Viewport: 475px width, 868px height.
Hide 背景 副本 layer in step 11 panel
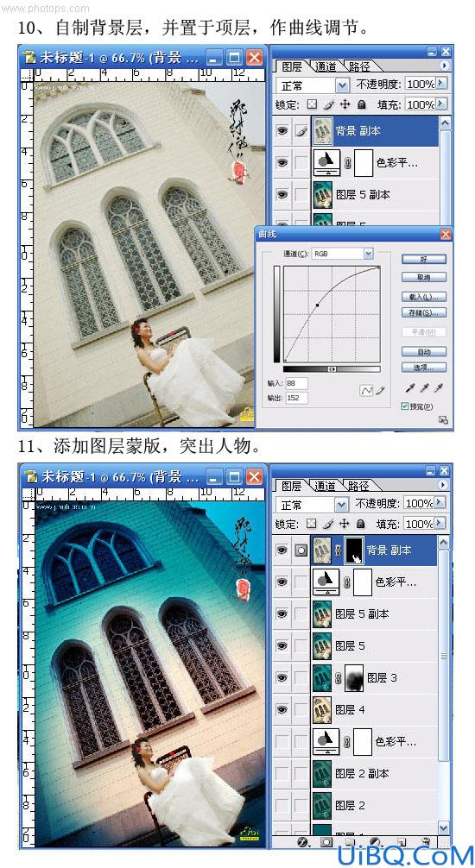click(x=282, y=550)
